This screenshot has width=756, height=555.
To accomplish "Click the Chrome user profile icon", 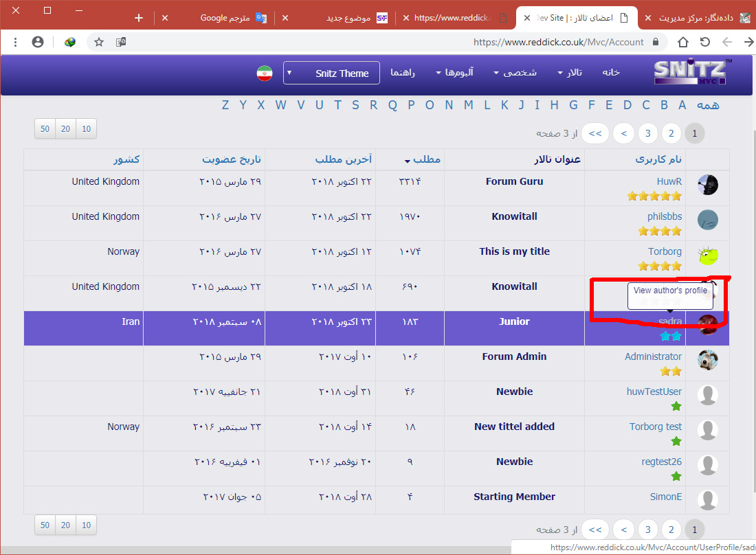I will tap(38, 42).
